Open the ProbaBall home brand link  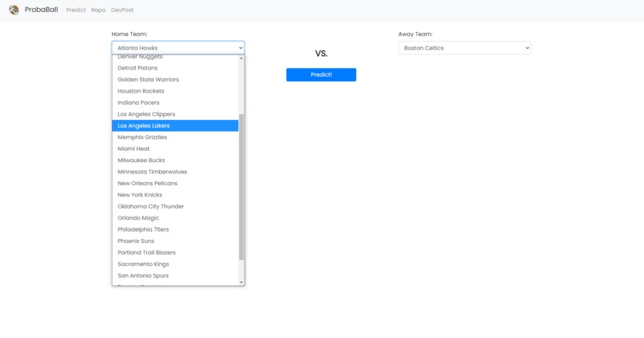41,10
